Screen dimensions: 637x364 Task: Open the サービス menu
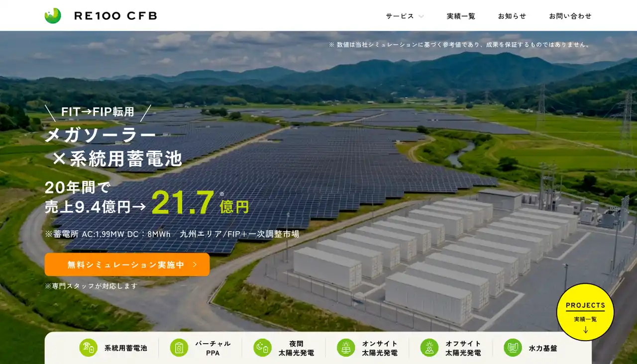click(x=405, y=16)
